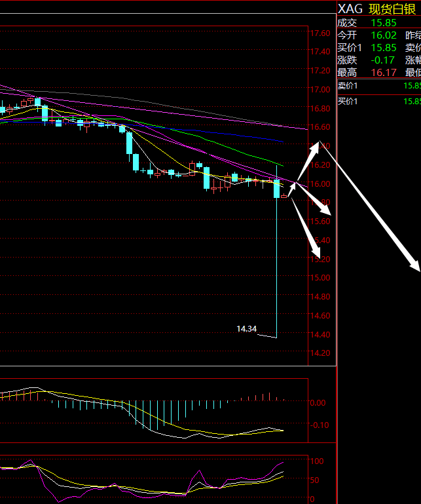Click the 16.60 price axis label

coord(320,127)
